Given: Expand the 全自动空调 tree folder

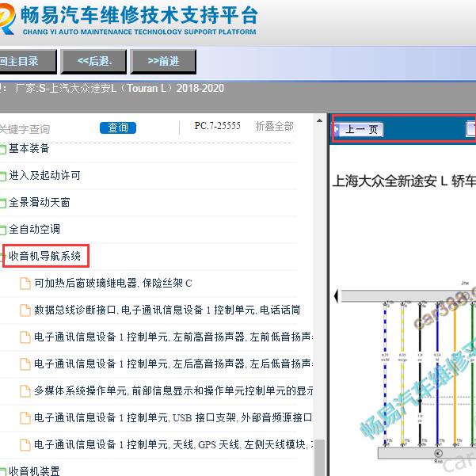Looking at the screenshot, I should tap(34, 229).
